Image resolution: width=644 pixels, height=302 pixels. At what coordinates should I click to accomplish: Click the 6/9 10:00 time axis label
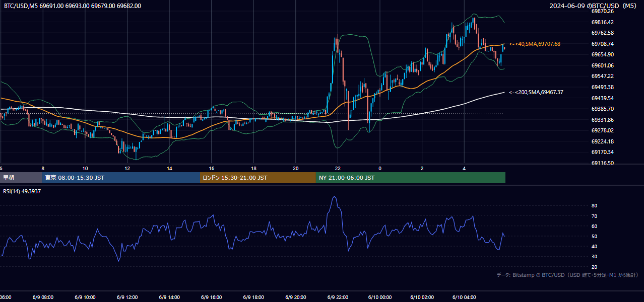[85, 297]
